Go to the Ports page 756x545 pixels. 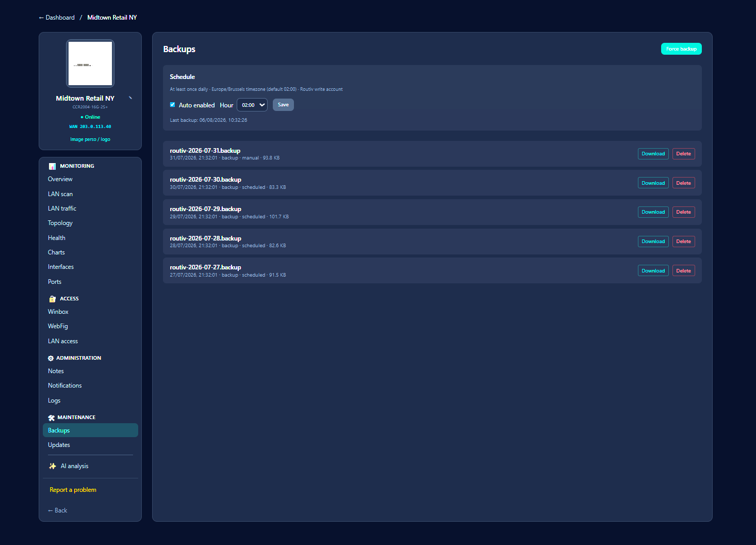90,282
